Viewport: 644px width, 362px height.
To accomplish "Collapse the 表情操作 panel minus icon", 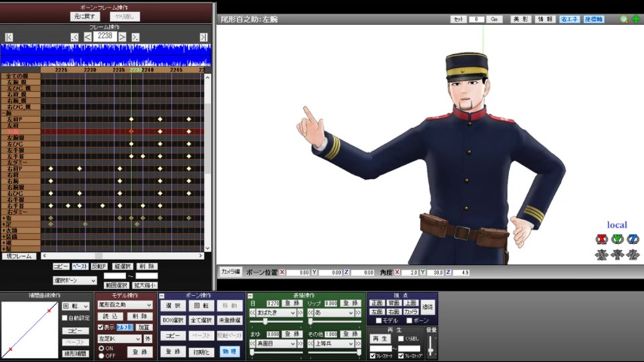I will 250,296.
